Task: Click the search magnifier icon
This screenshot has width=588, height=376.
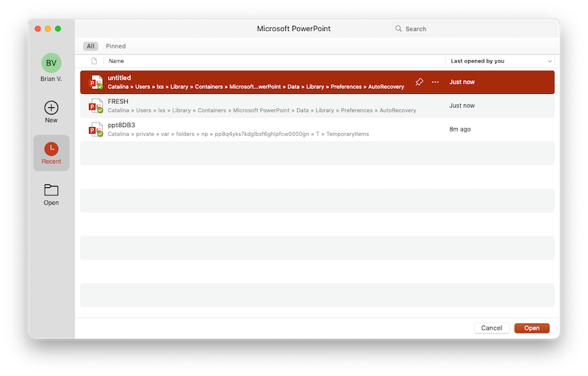Action: coord(398,29)
